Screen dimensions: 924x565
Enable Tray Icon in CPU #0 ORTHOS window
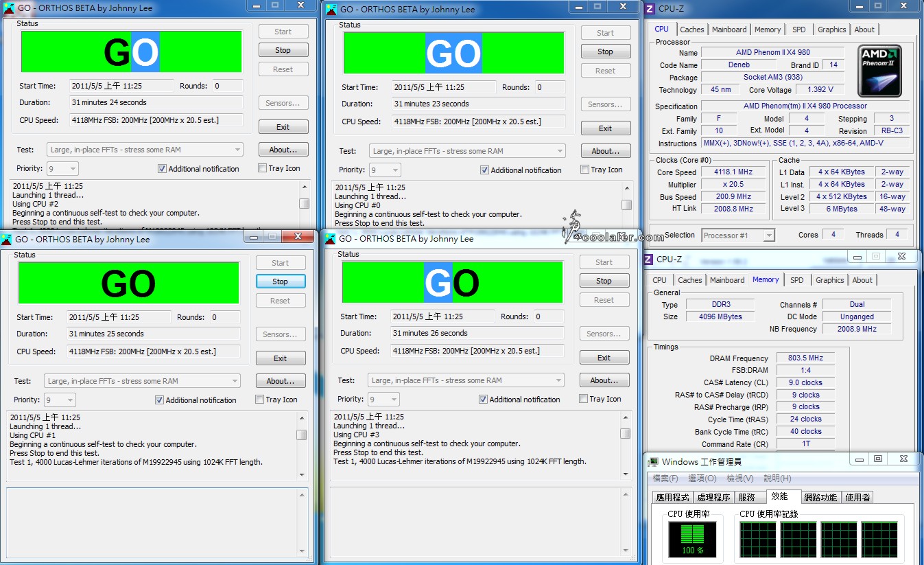[584, 170]
